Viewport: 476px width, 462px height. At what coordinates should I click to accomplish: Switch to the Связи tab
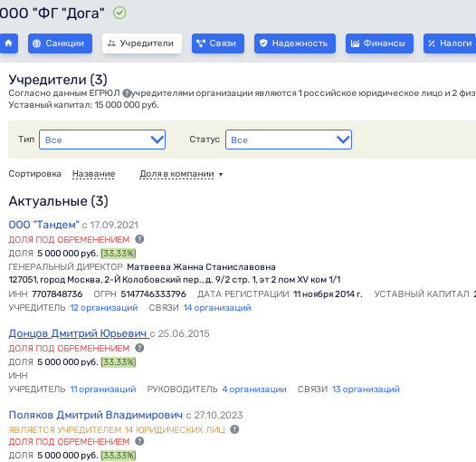coord(218,43)
